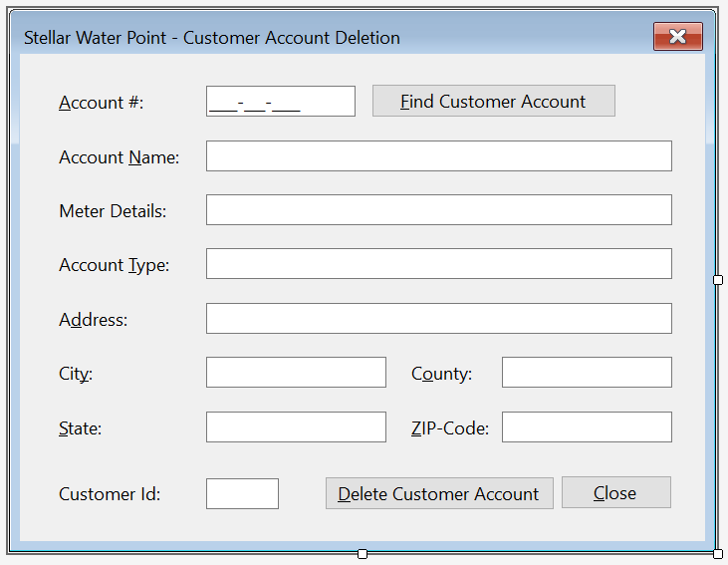Click the City: label
The width and height of the screenshot is (728, 565).
click(x=76, y=374)
